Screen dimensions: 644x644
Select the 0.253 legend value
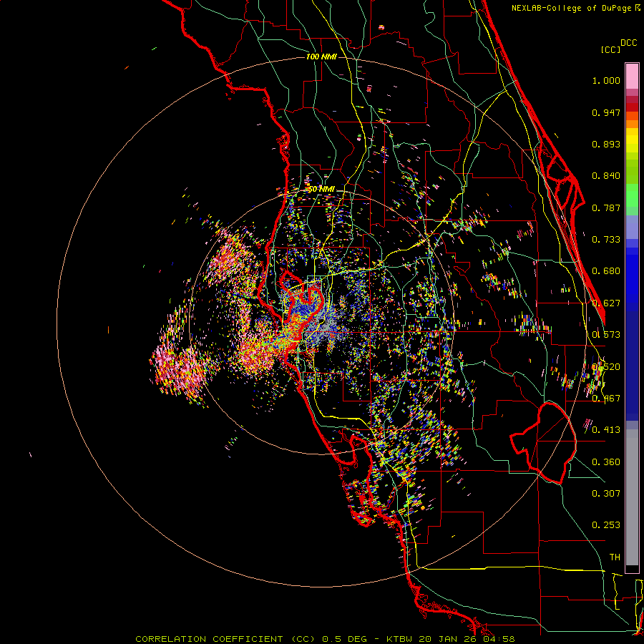click(x=606, y=525)
